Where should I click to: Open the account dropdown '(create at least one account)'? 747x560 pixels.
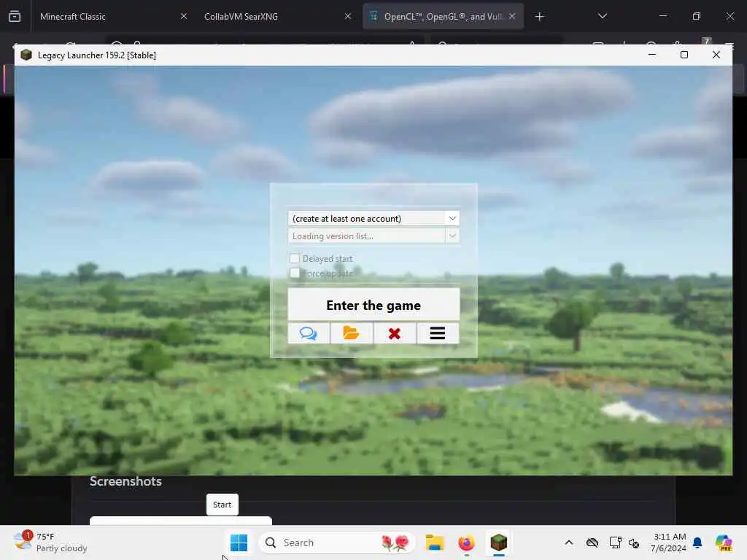[373, 219]
